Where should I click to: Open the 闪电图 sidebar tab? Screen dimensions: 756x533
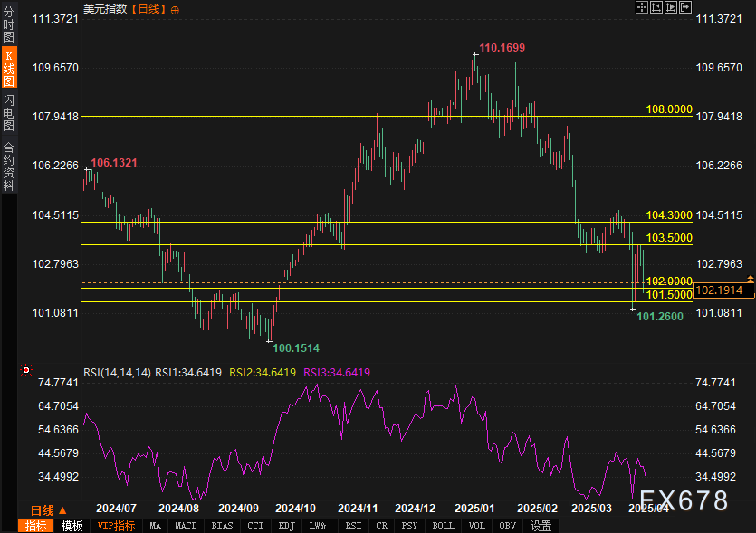[8, 113]
